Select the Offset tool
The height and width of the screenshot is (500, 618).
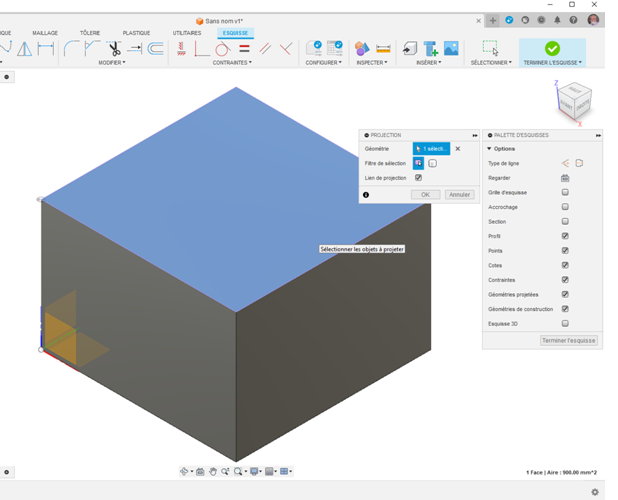(156, 49)
